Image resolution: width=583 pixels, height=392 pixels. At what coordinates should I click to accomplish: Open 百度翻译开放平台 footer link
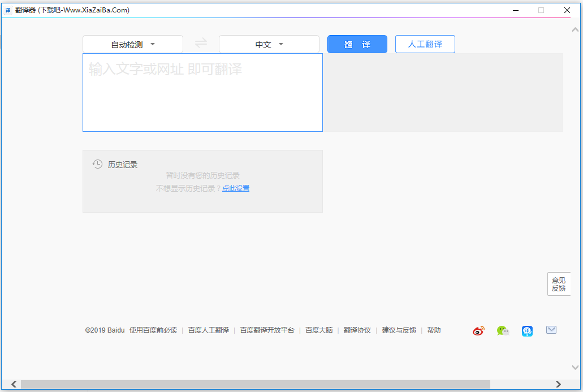pyautogui.click(x=267, y=330)
